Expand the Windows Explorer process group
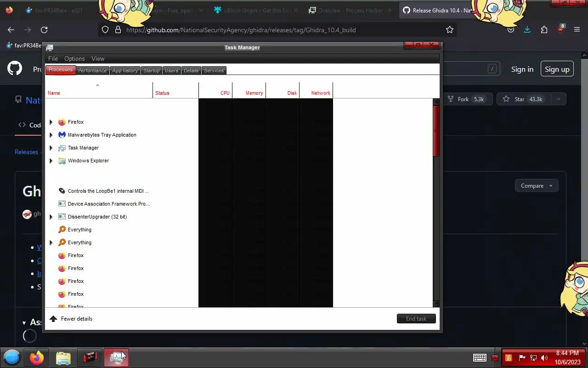This screenshot has height=368, width=588. [x=51, y=161]
